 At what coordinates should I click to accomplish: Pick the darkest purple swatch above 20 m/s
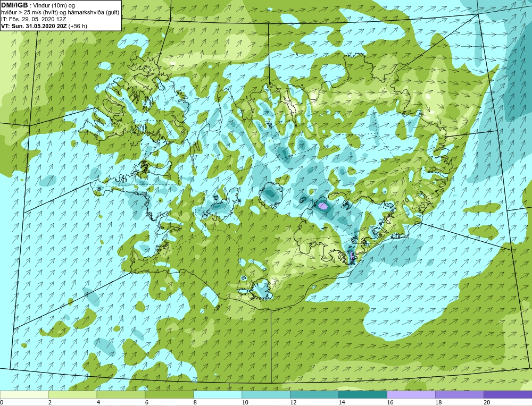[508, 395]
